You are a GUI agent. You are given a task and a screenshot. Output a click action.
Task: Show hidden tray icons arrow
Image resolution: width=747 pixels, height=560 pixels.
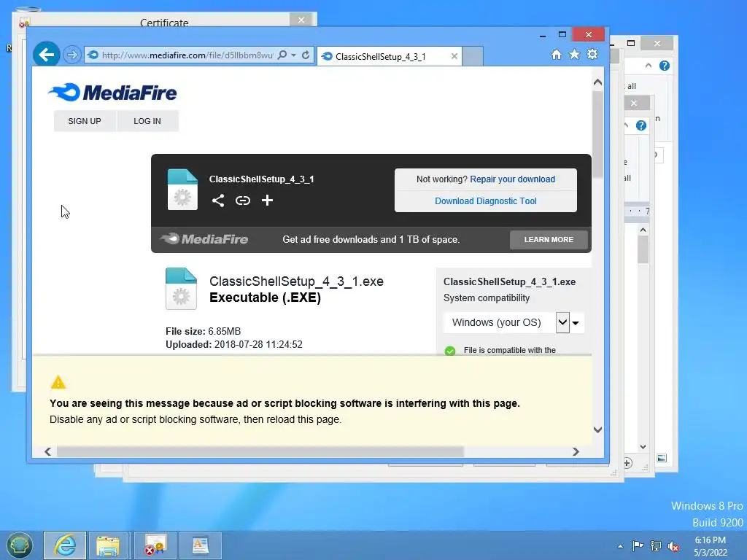point(620,546)
